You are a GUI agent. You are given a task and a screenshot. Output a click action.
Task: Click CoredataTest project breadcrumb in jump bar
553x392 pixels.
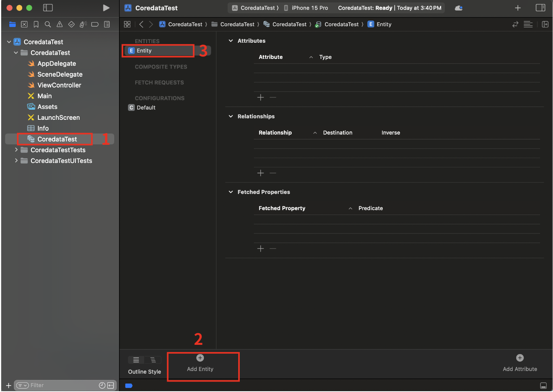coord(181,24)
